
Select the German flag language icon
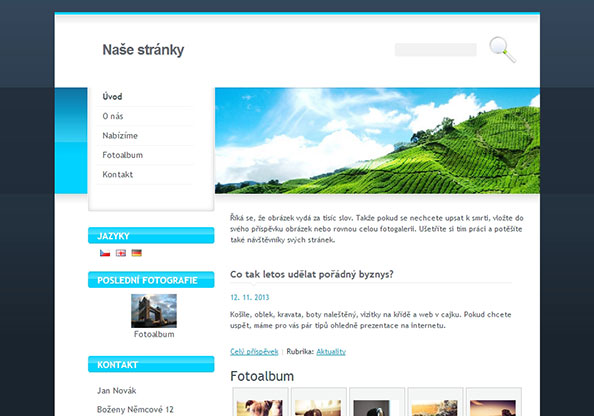[137, 253]
